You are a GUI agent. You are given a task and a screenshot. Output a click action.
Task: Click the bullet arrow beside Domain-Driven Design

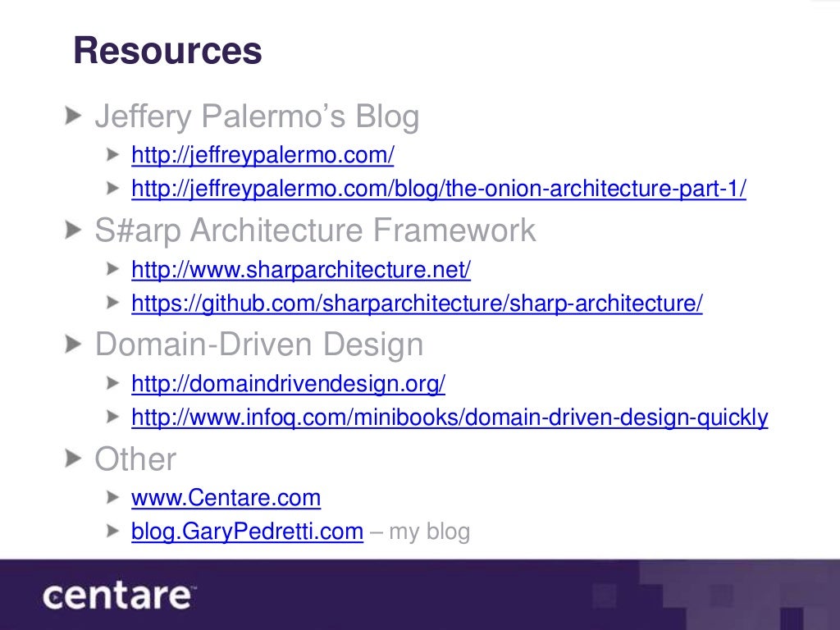73,344
